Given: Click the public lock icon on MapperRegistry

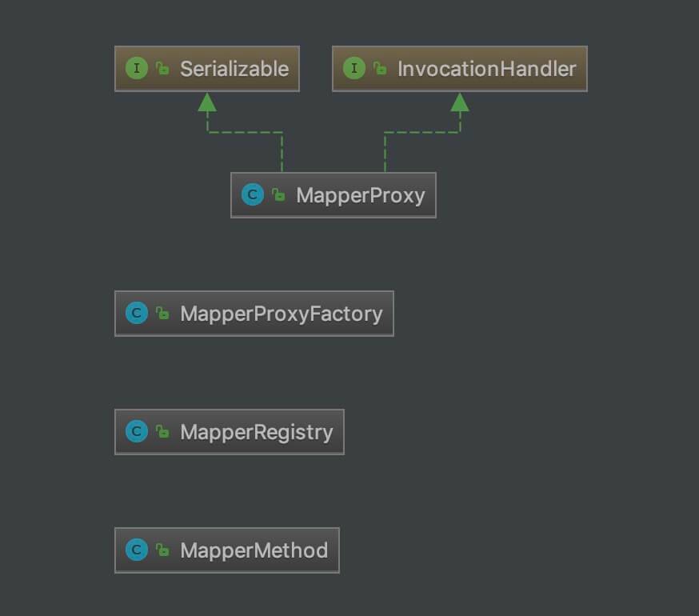Looking at the screenshot, I should tap(162, 431).
